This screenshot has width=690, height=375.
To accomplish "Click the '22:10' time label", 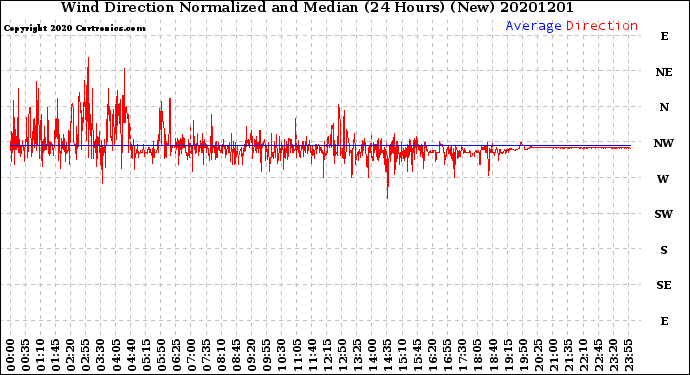I will click(x=583, y=355).
